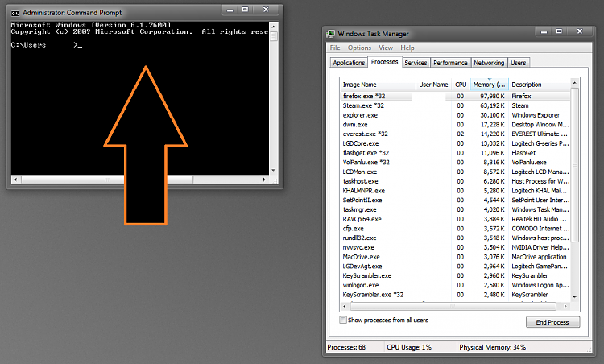604x364 pixels.
Task: Click the CPU value 02 for everest.exe
Action: click(460, 134)
